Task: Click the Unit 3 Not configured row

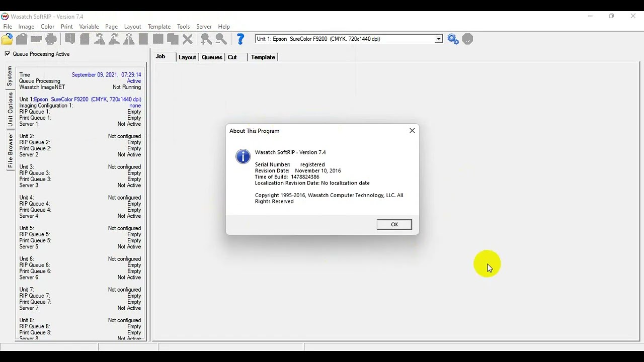Action: point(80,167)
